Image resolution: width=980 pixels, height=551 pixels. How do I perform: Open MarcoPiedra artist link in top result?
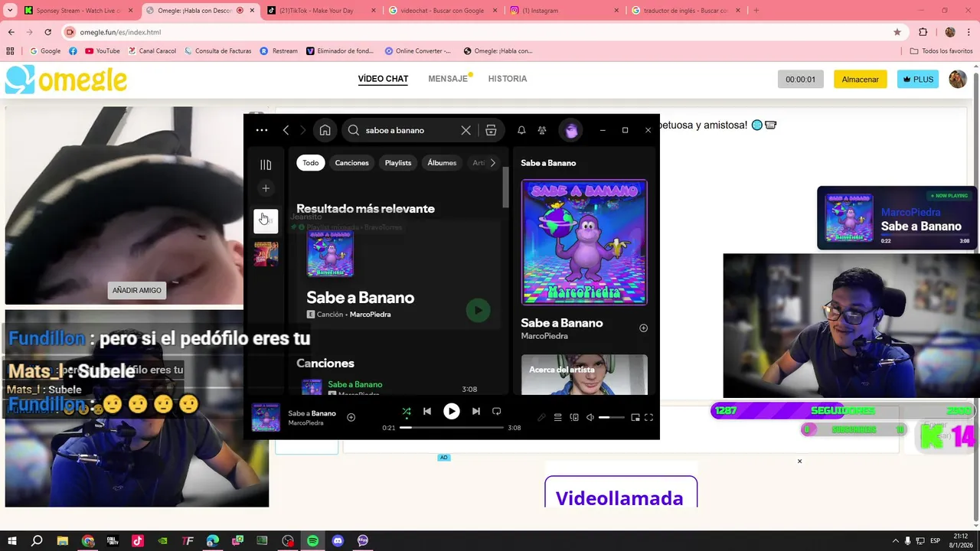(370, 315)
